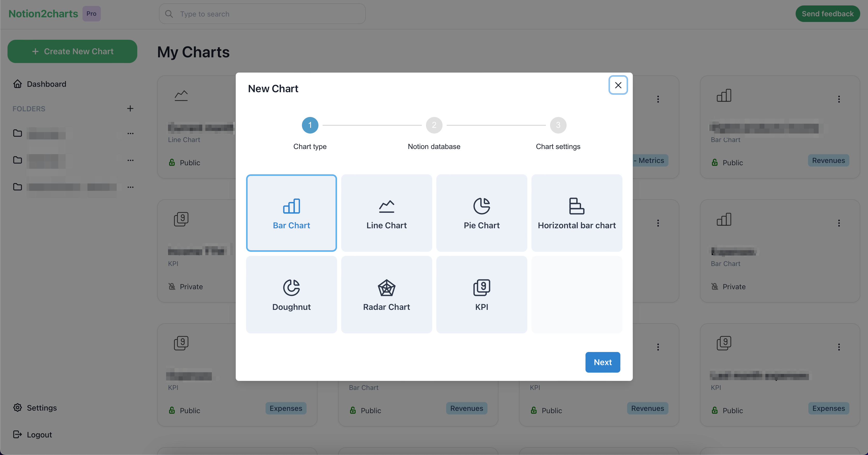Click the FOLDERS section label
The height and width of the screenshot is (455, 868).
(x=29, y=109)
